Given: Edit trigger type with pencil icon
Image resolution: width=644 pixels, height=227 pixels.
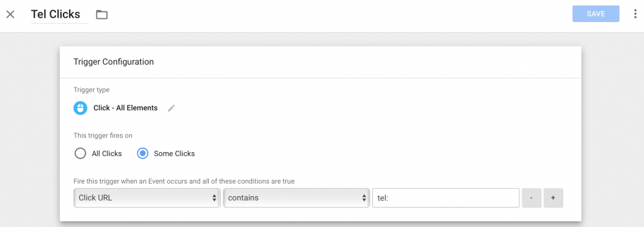Looking at the screenshot, I should [171, 108].
